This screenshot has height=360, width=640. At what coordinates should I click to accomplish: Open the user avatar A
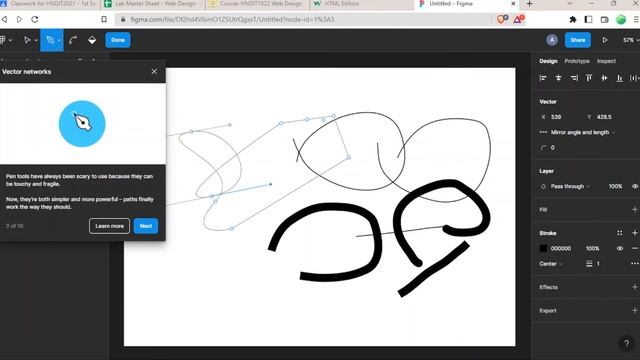pos(552,40)
